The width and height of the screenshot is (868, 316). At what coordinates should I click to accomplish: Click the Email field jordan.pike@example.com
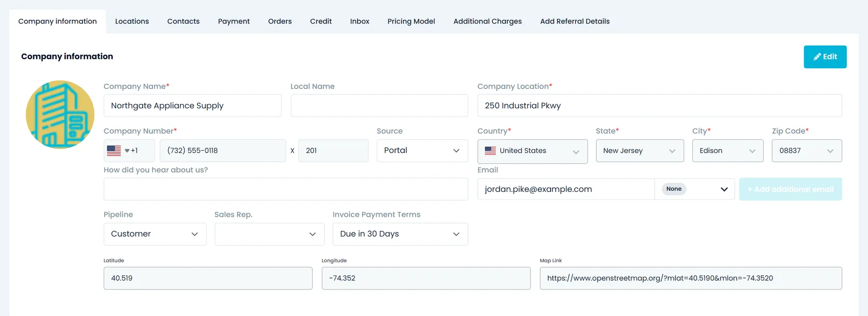point(566,189)
